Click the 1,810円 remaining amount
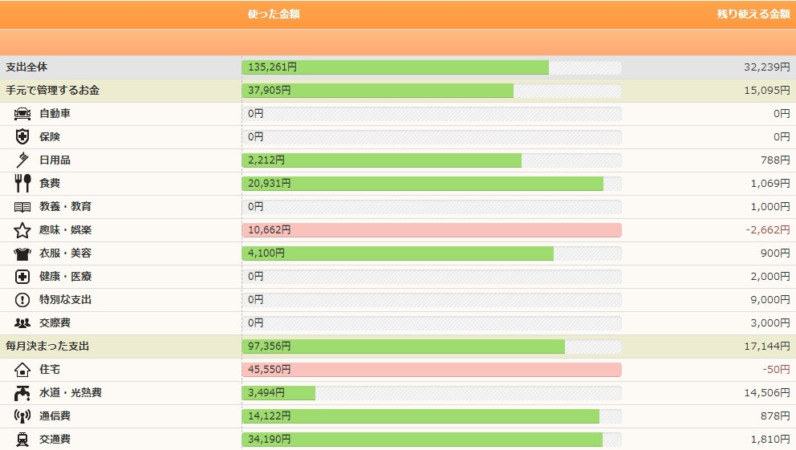Viewport: 796px width, 450px height. pos(770,439)
